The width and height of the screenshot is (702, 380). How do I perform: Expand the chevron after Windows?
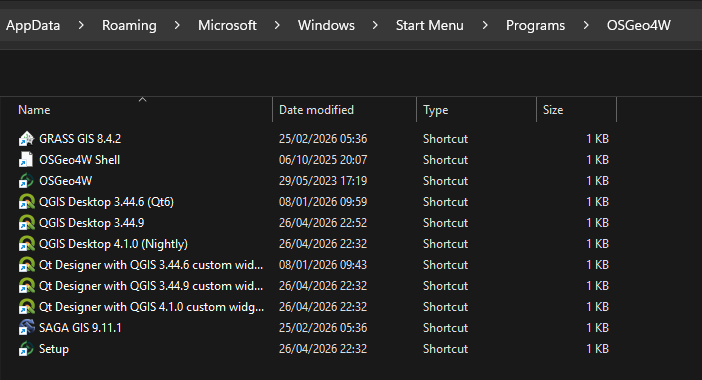click(x=375, y=26)
